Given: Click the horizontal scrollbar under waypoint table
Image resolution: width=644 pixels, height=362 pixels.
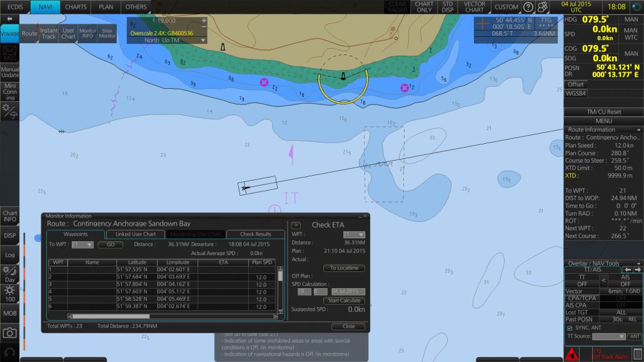Looking at the screenshot, I should tap(173, 316).
